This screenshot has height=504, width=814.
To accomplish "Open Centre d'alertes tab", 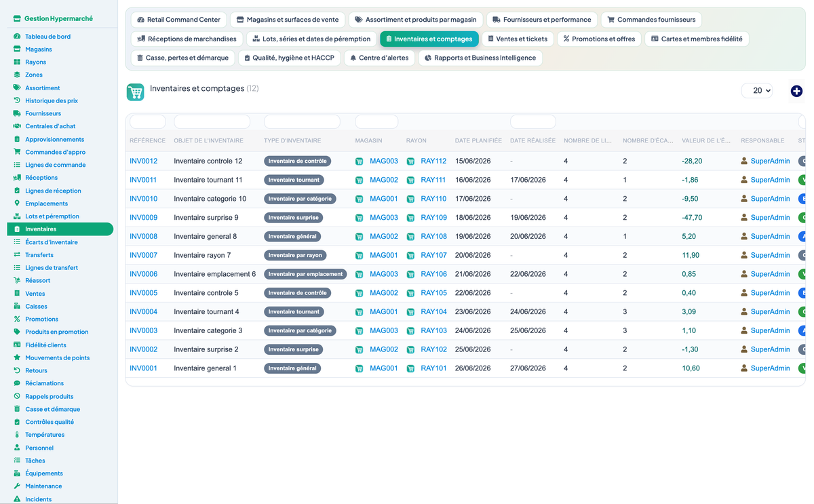I will click(x=379, y=58).
